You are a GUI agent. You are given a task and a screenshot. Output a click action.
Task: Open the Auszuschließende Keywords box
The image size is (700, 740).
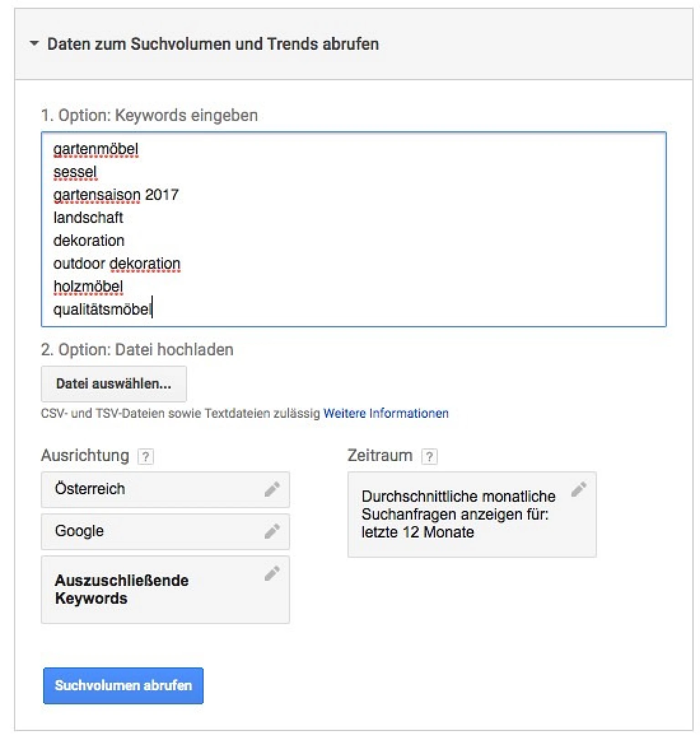click(x=165, y=590)
